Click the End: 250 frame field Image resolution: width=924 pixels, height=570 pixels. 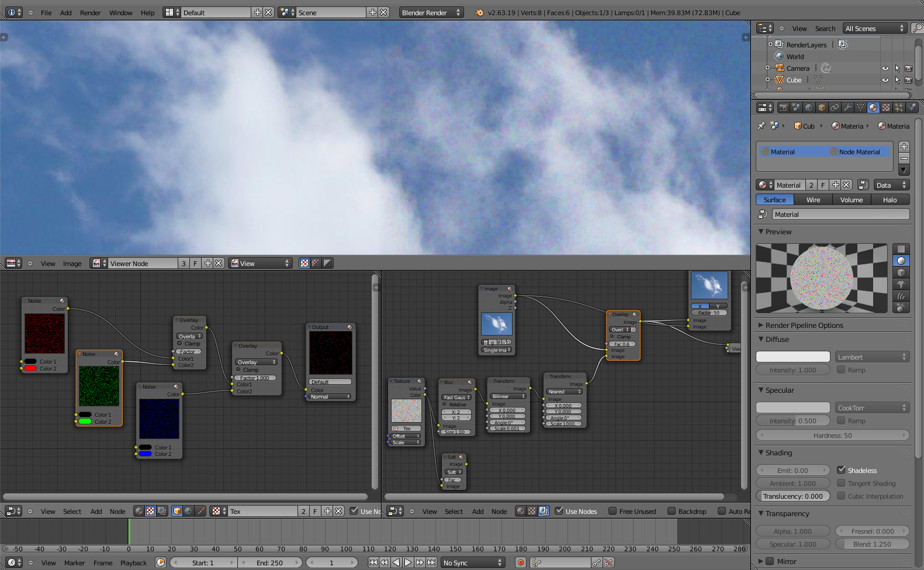coord(270,562)
